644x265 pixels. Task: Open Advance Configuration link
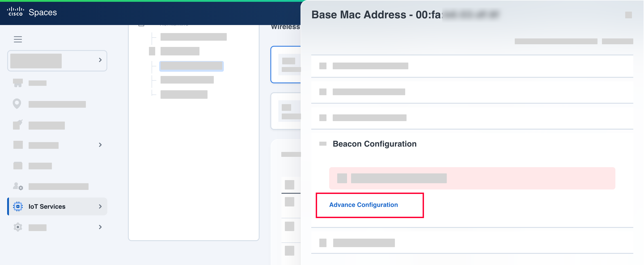pyautogui.click(x=363, y=205)
